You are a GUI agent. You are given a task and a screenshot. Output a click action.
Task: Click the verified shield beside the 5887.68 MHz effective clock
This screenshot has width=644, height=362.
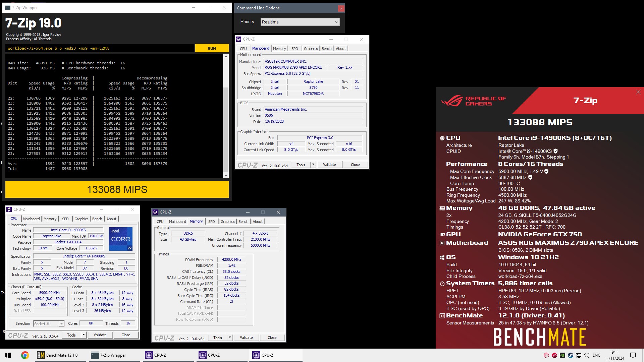[530, 177]
